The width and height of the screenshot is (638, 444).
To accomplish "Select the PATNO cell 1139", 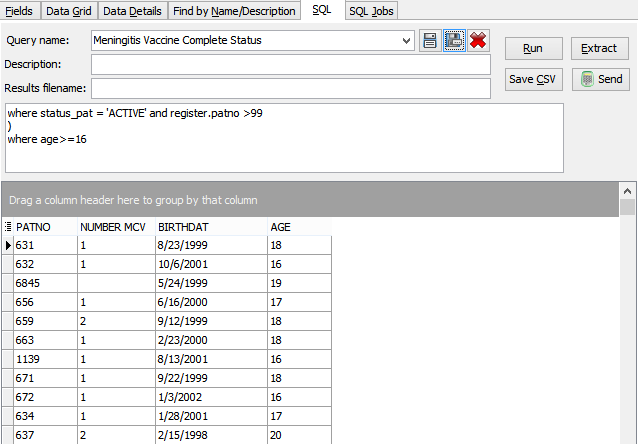I will (45, 359).
